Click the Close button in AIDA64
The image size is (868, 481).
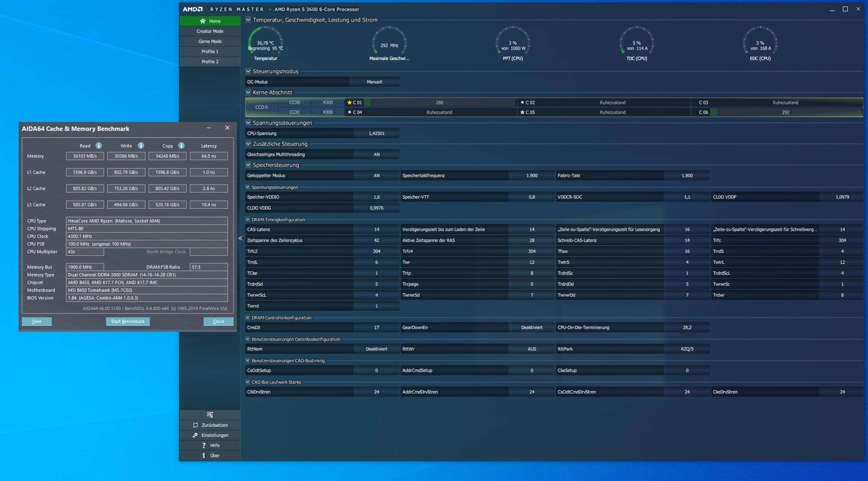click(x=218, y=322)
